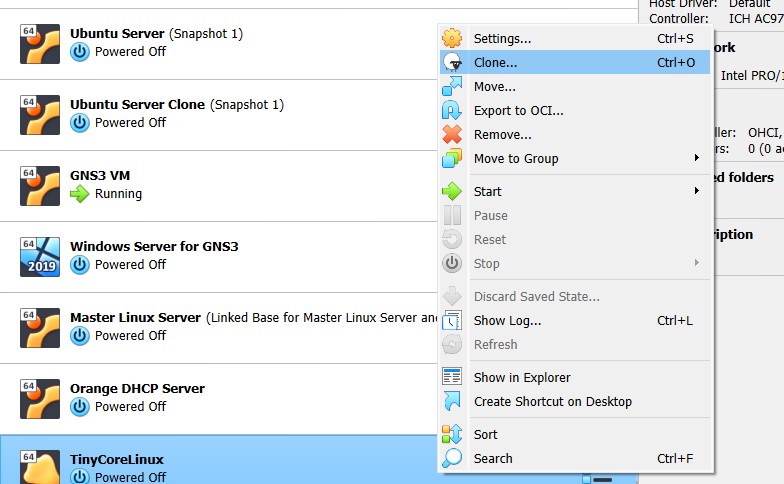
Task: Click the "Running" status text
Action: [118, 194]
